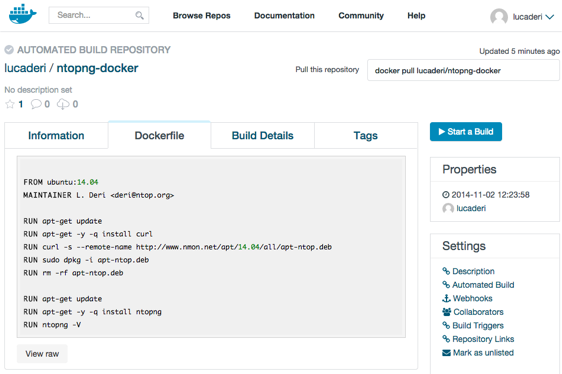
Task: Click the Docker whale logo
Action: (23, 14)
